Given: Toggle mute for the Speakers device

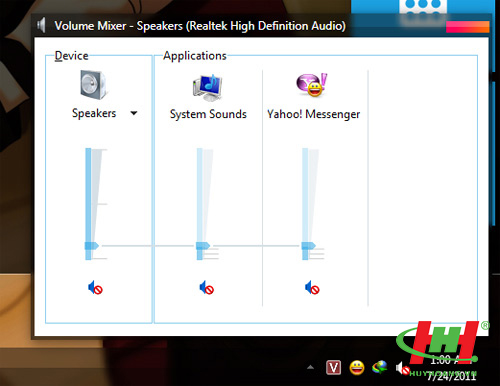Looking at the screenshot, I should pos(95,288).
